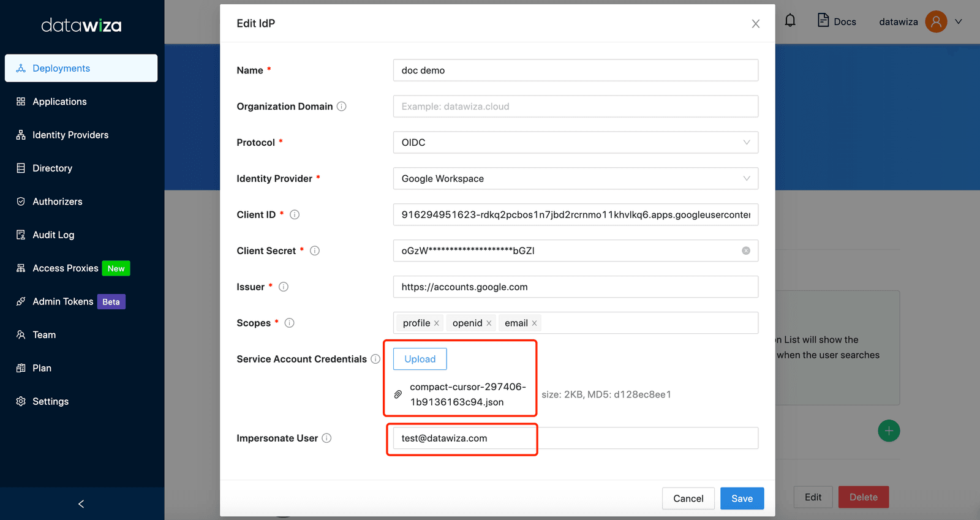This screenshot has width=980, height=520.
Task: Click the red Delete button
Action: (x=864, y=497)
